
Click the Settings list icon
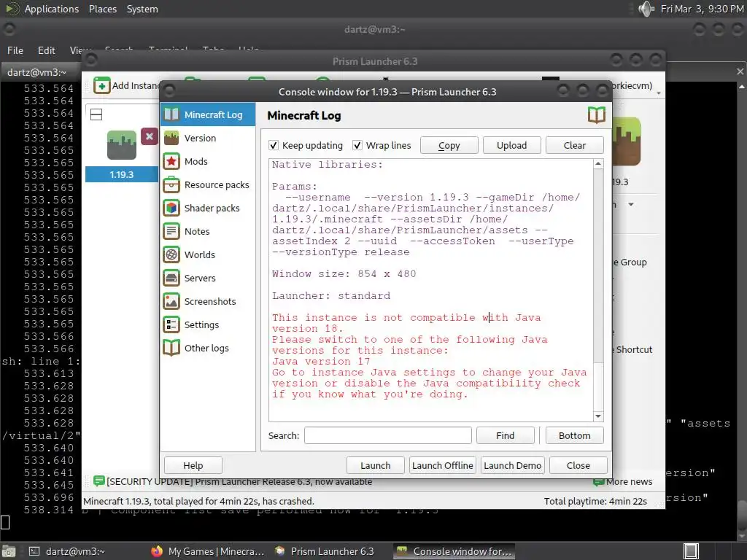(171, 324)
